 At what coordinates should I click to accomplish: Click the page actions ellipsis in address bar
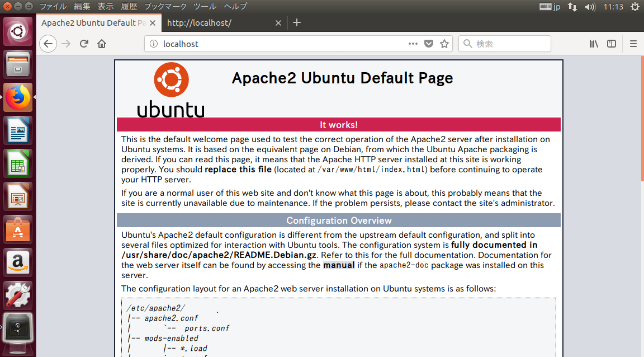point(413,43)
